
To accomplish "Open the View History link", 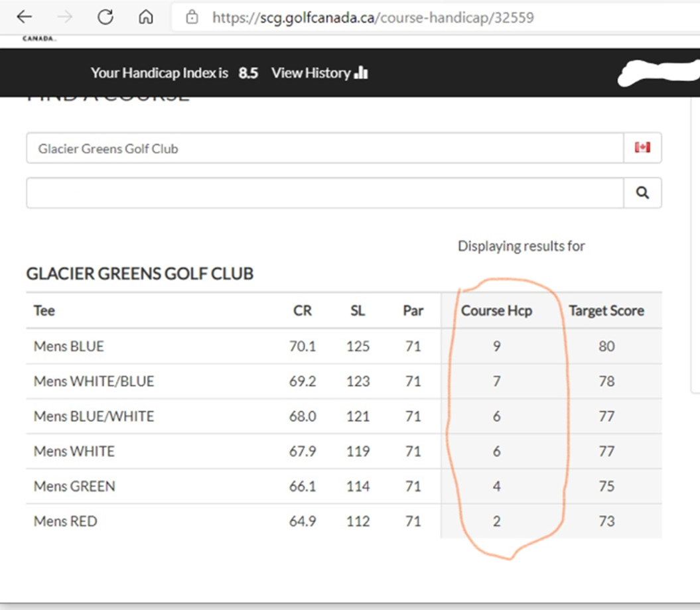I will coord(310,73).
